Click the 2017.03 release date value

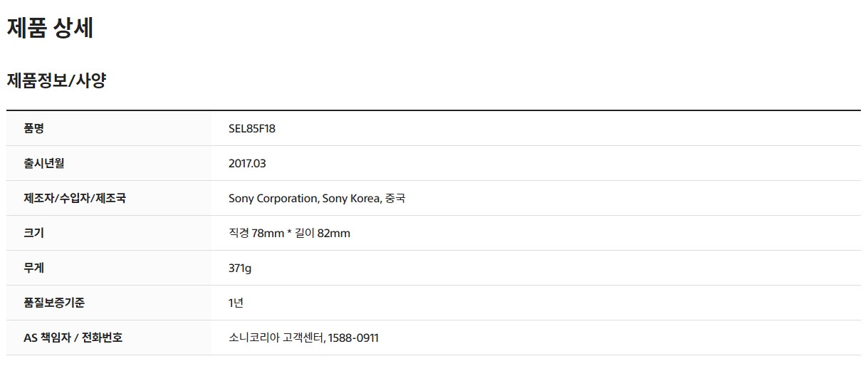(247, 163)
